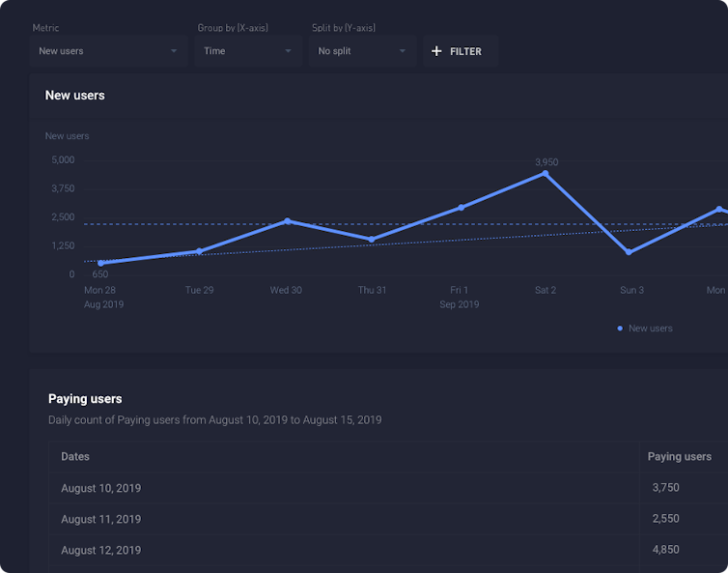The width and height of the screenshot is (728, 573).
Task: Click the Sat 2 peak data point
Action: point(546,174)
